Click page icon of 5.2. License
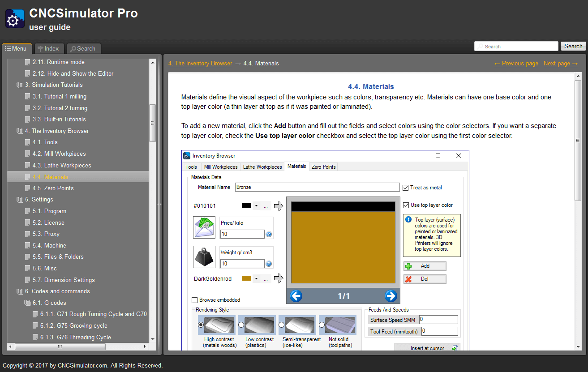Viewport: 588px width, 372px height. [x=28, y=223]
